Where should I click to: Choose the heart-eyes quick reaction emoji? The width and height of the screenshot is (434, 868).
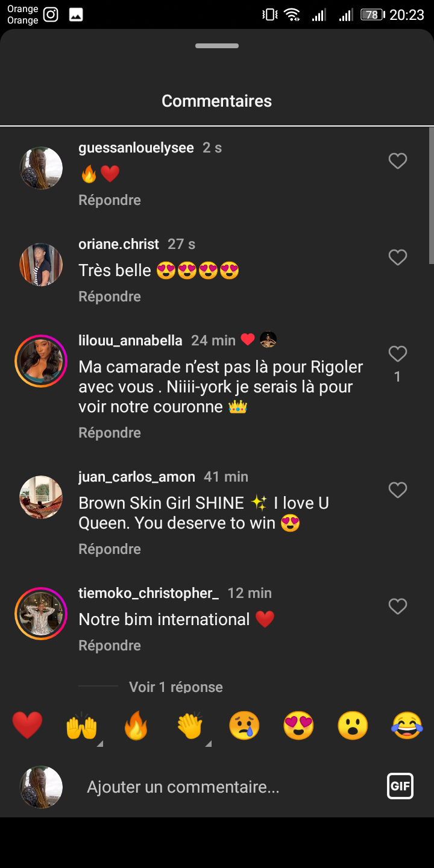(x=298, y=725)
